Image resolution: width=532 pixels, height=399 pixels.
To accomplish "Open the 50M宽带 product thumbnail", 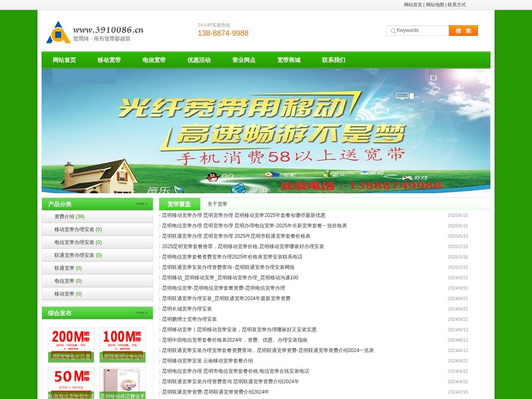I will (71, 382).
